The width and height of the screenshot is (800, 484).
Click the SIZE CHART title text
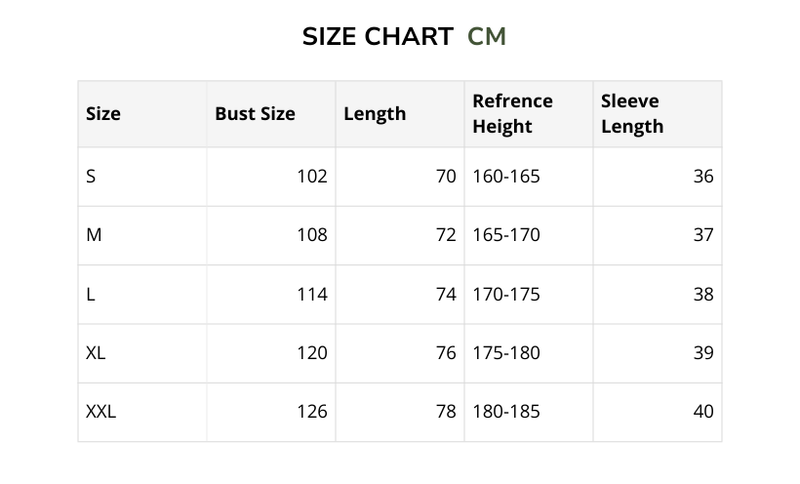(x=376, y=38)
